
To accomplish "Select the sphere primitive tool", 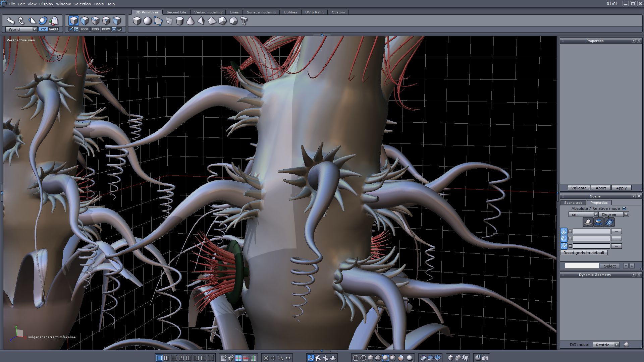I will (148, 21).
